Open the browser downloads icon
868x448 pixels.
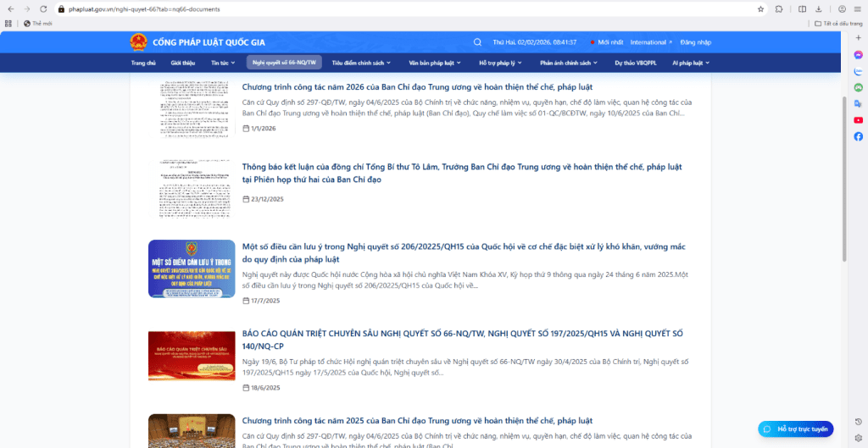click(819, 8)
